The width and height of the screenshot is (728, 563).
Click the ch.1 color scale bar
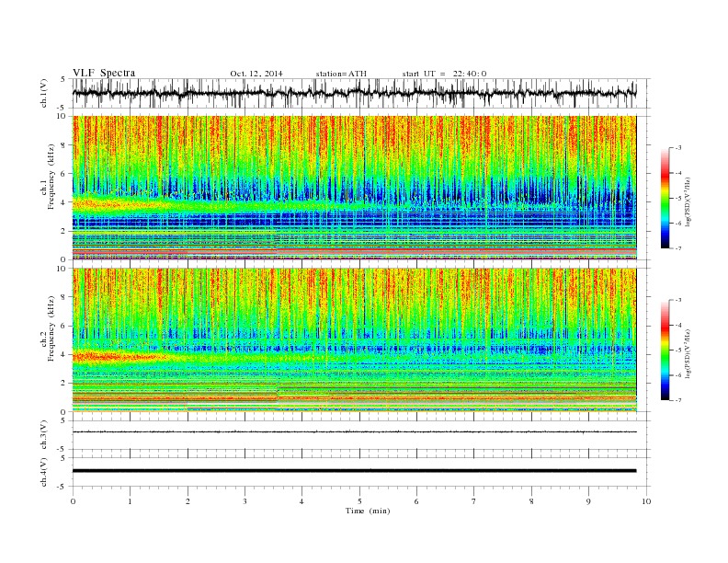(665, 198)
